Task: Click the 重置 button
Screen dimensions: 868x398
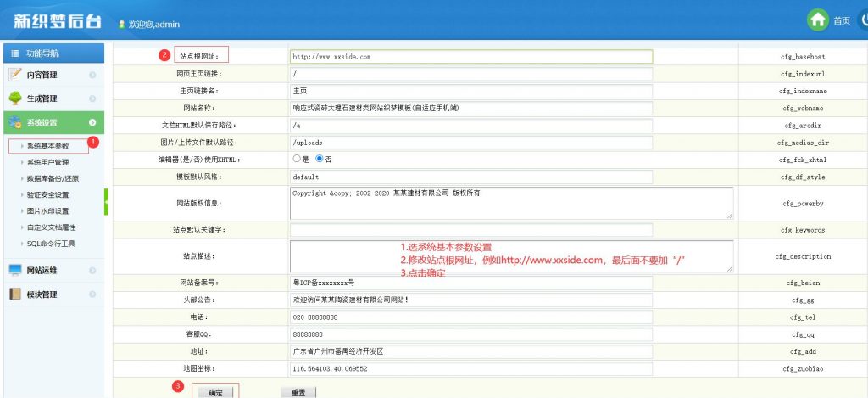Action: 298,392
